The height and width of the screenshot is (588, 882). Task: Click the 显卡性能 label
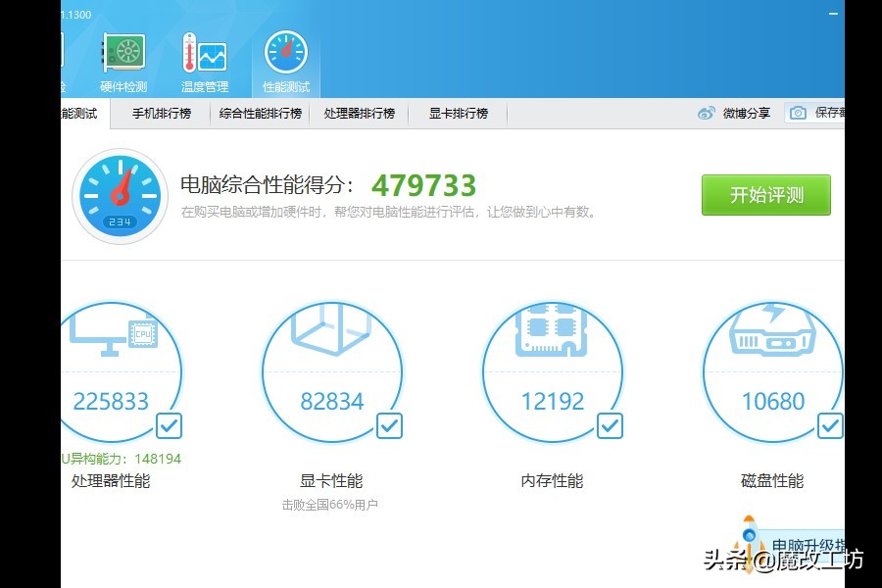point(331,481)
